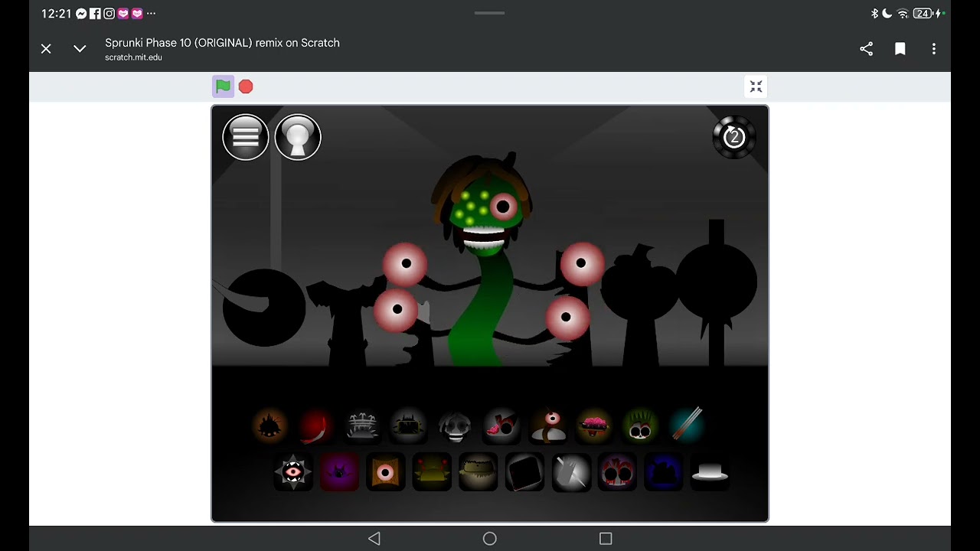
Task: Select the green-haired skull character icon
Action: (640, 425)
